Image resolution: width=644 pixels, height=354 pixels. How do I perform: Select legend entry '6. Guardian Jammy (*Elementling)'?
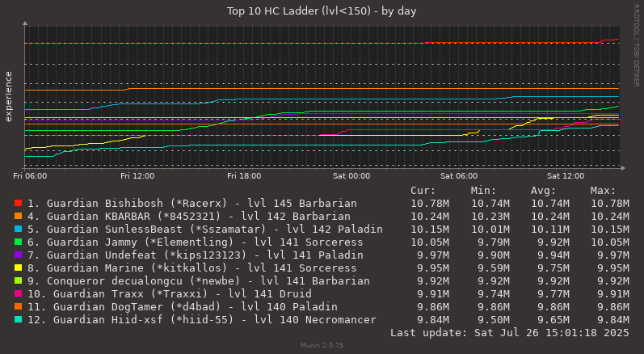131,242
